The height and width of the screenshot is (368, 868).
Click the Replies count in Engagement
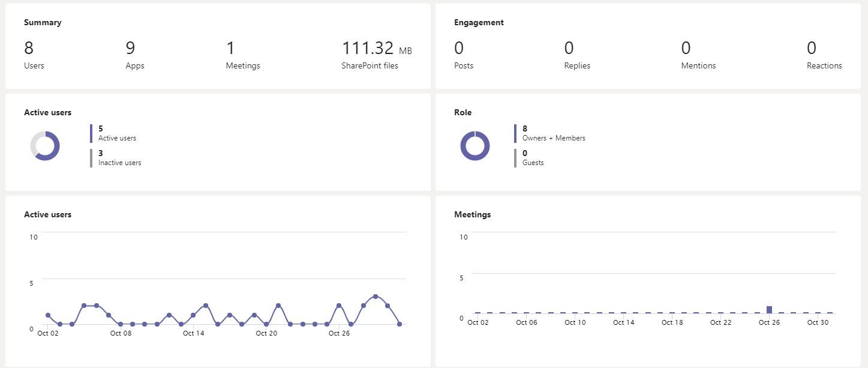pos(569,49)
